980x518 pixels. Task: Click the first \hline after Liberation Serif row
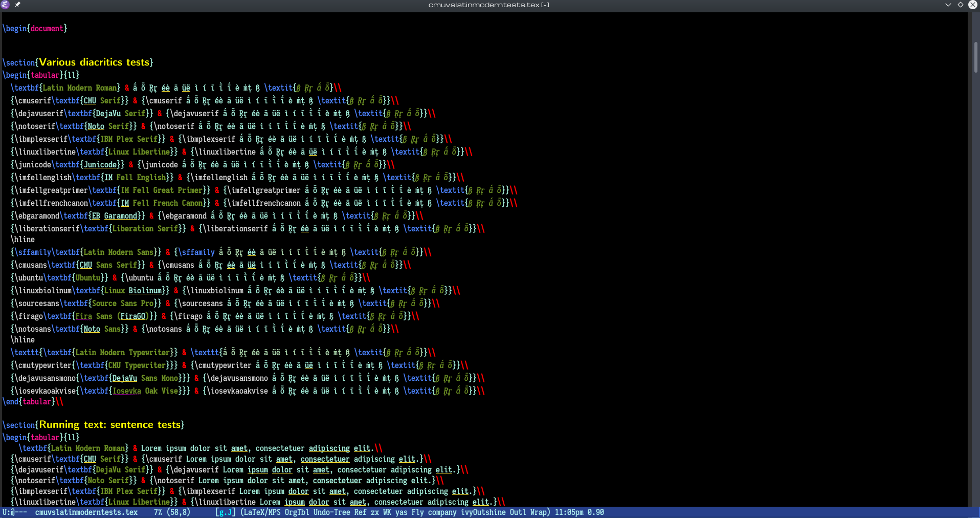point(23,240)
